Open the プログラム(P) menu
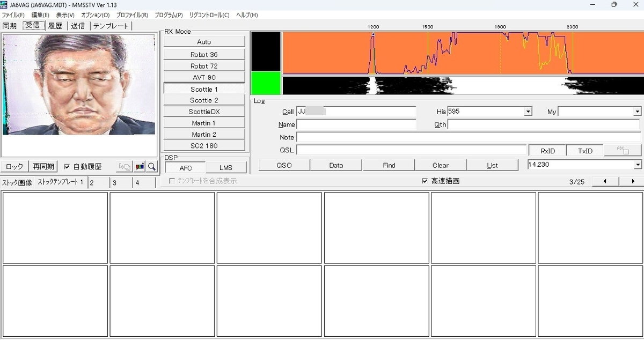The width and height of the screenshot is (644, 340). coord(169,15)
